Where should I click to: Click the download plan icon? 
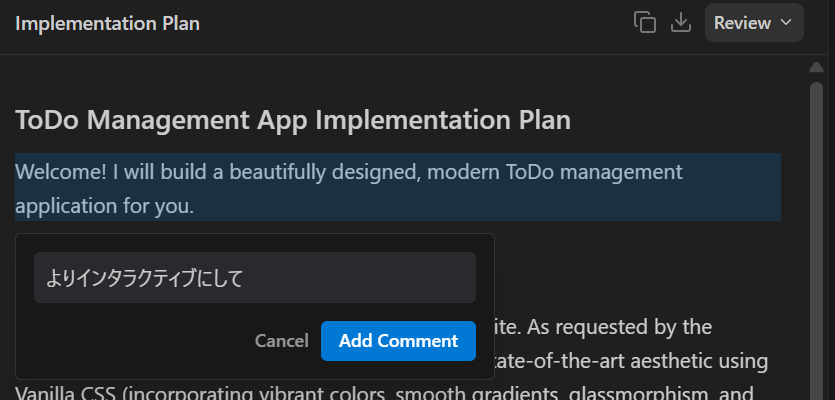681,23
